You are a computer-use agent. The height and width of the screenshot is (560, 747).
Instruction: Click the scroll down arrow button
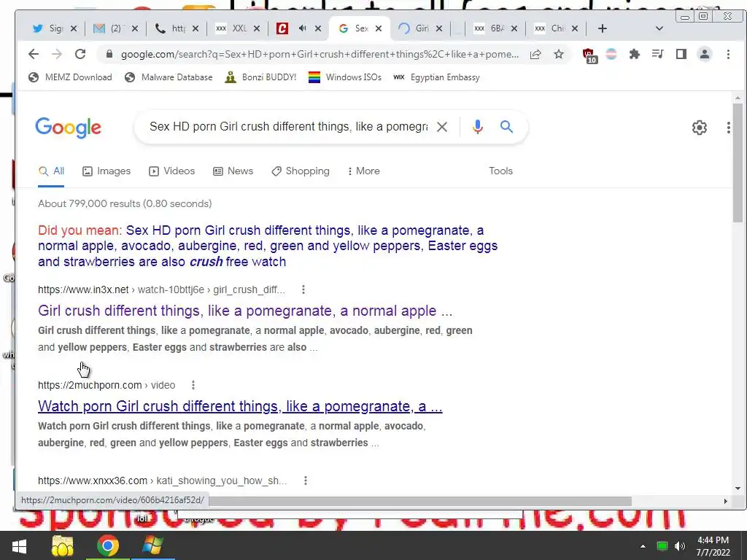click(738, 488)
